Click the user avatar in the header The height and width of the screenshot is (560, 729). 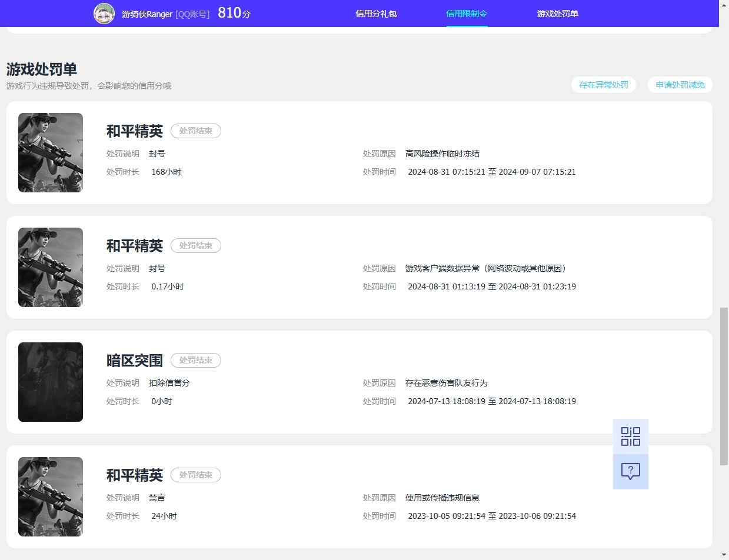pos(104,14)
